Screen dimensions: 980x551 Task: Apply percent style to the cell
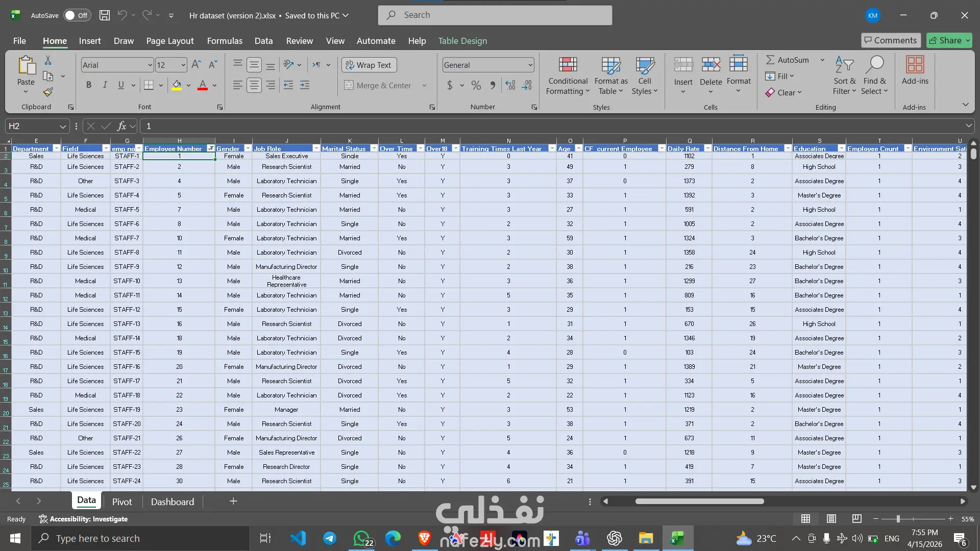(x=476, y=86)
